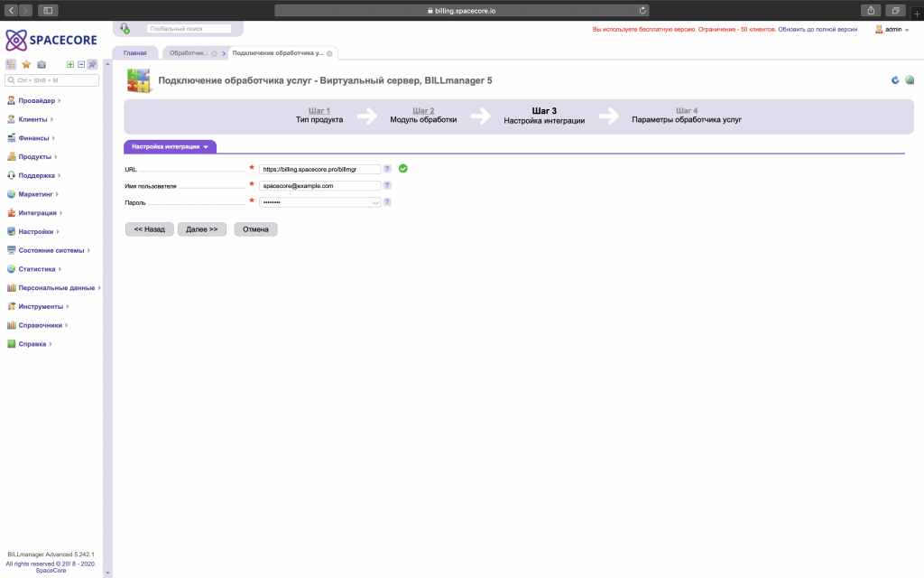This screenshot has height=578, width=924.
Task: Open the Справка menu section
Action: tap(30, 344)
